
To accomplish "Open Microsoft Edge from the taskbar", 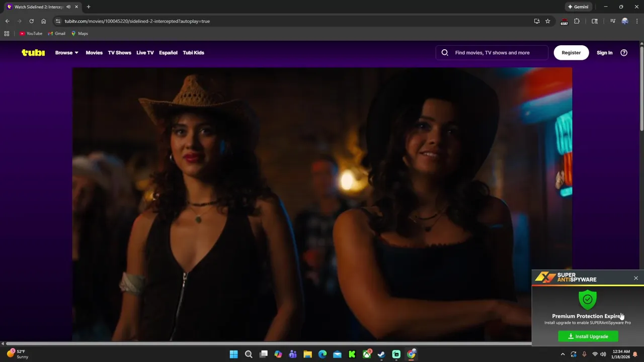I will pyautogui.click(x=323, y=354).
